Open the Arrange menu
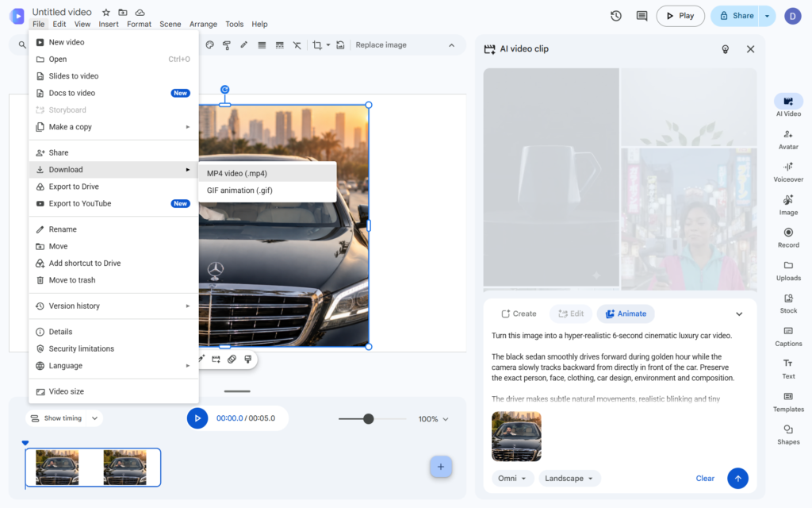Screen dimensions: 812x508 [x=203, y=25]
